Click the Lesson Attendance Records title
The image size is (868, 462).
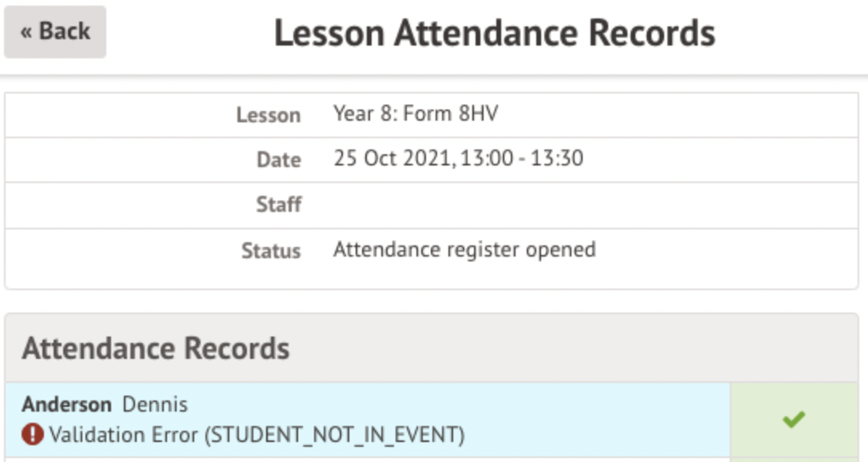[494, 34]
